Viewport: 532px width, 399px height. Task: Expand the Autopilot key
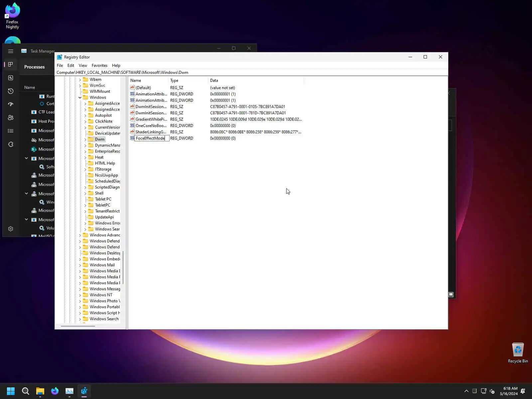(x=85, y=115)
